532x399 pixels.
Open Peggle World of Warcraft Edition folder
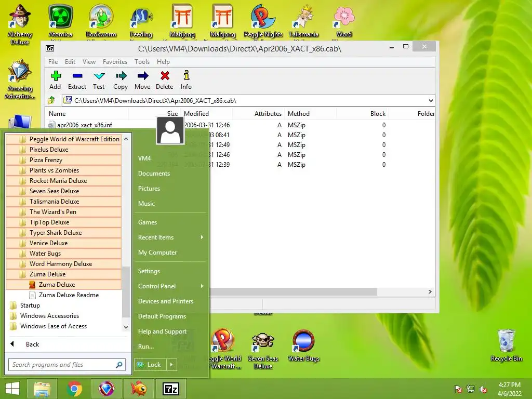tap(64, 139)
